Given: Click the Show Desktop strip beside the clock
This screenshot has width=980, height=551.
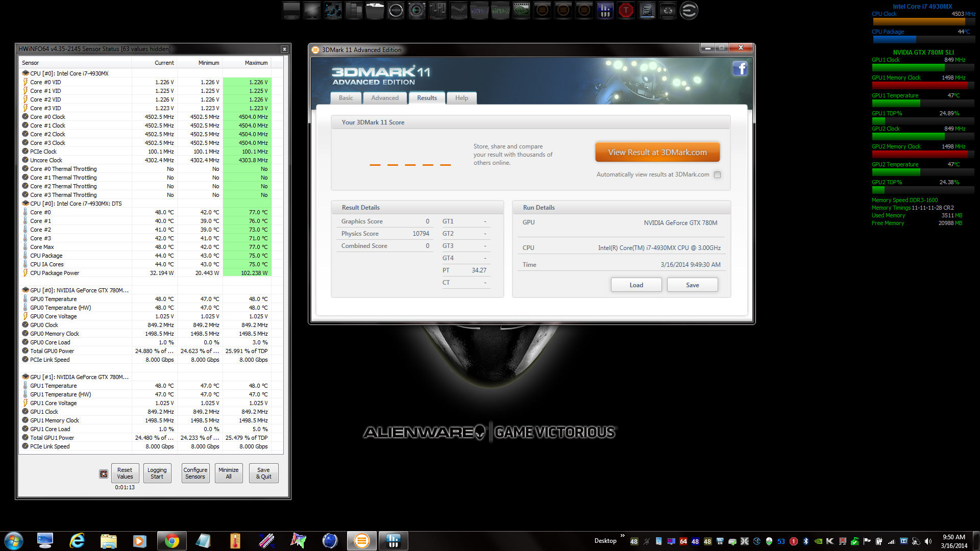Looking at the screenshot, I should pyautogui.click(x=976, y=541).
